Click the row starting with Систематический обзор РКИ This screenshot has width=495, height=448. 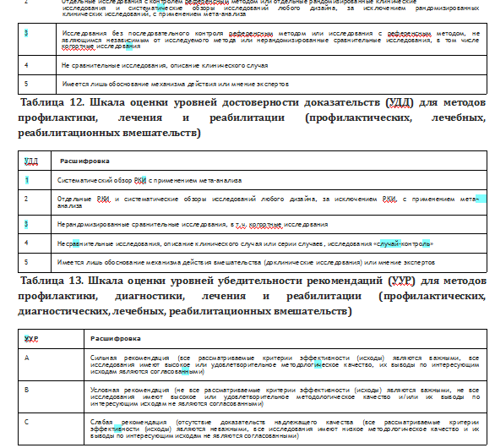pyautogui.click(x=253, y=180)
